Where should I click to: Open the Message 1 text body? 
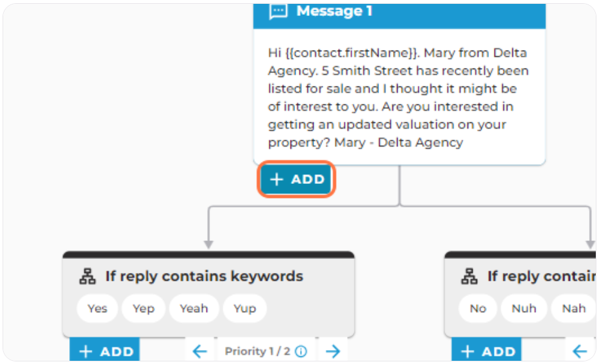[x=398, y=97]
